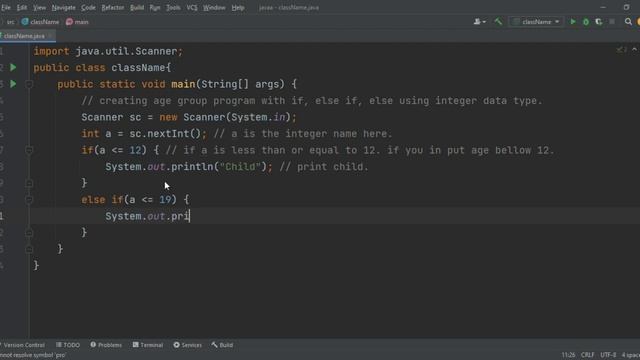Viewport: 640px width, 360px height.
Task: Click the Scanner import statement text
Action: tap(108, 51)
